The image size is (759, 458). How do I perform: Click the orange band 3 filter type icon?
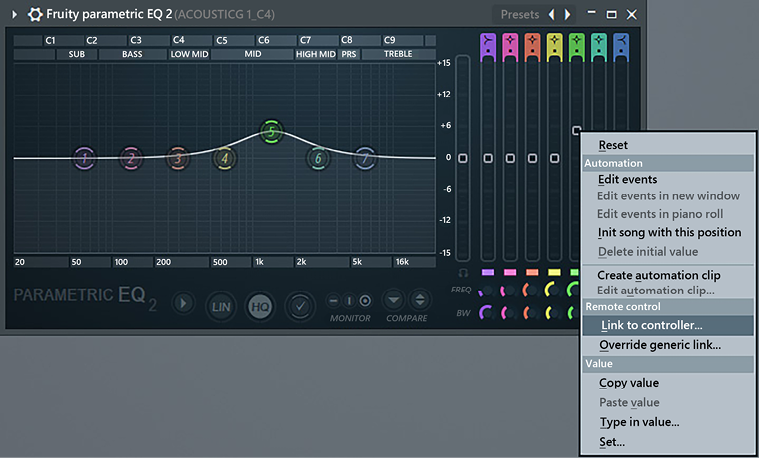(x=532, y=47)
